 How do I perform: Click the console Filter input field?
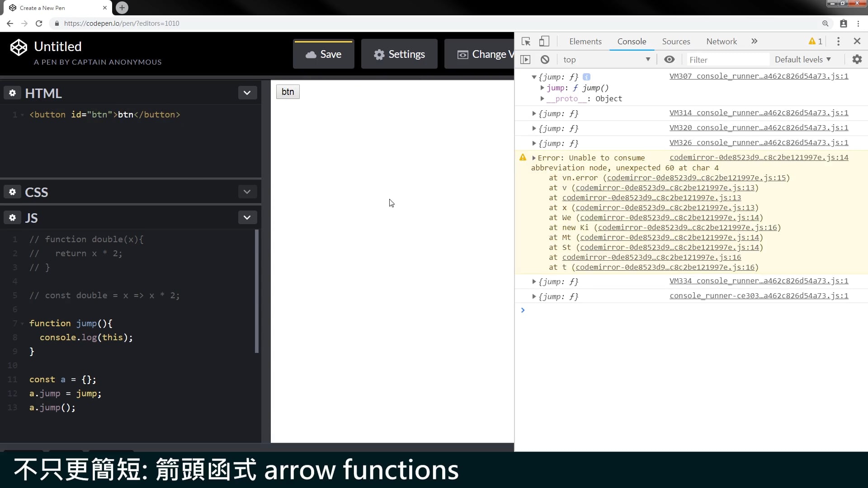point(727,59)
